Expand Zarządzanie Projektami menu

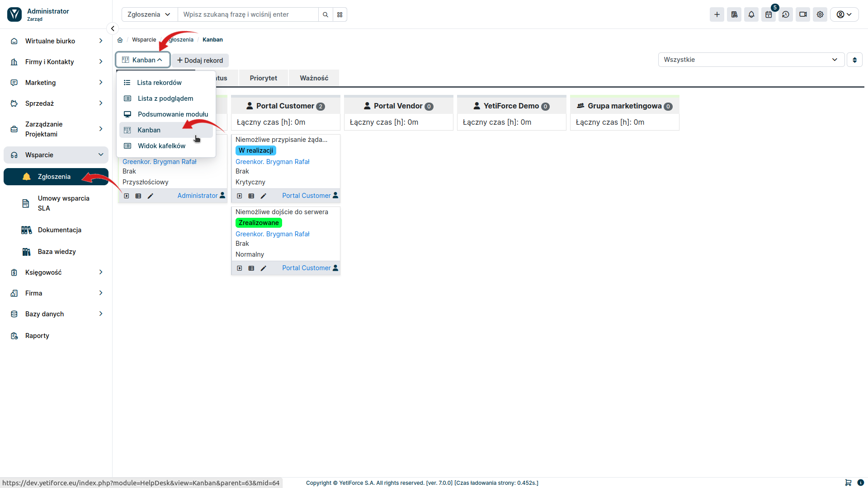[56, 129]
